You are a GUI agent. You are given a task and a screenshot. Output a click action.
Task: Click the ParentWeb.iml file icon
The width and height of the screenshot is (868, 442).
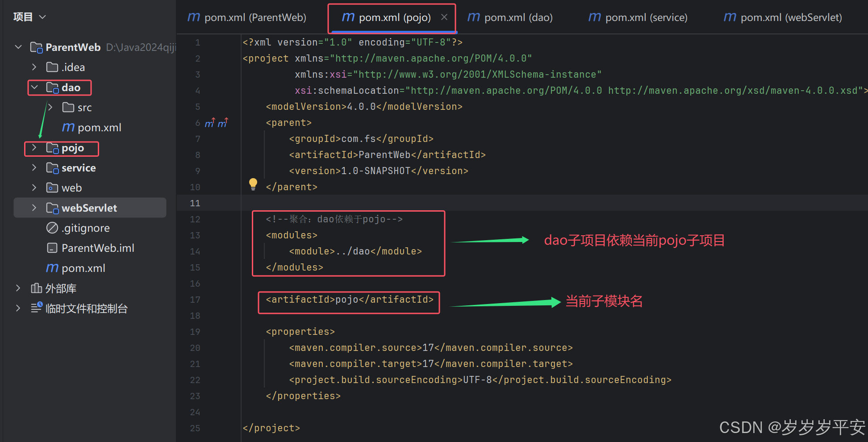[x=52, y=248]
